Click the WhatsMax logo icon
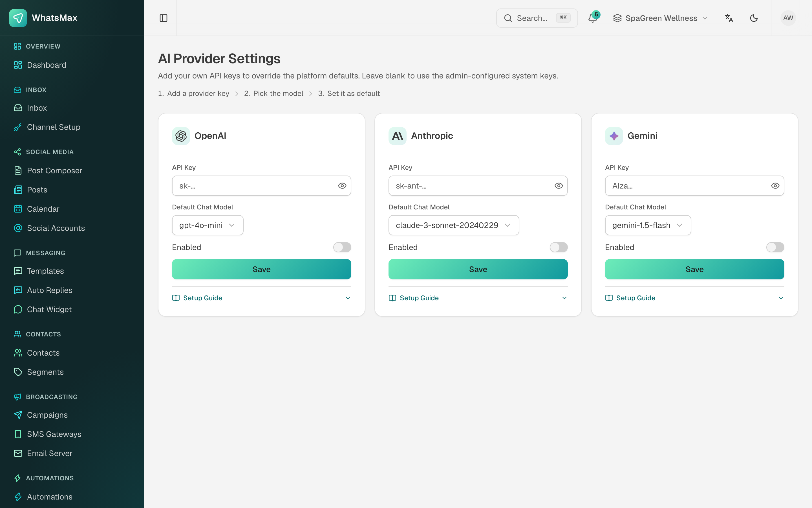Image resolution: width=812 pixels, height=508 pixels. [18, 18]
